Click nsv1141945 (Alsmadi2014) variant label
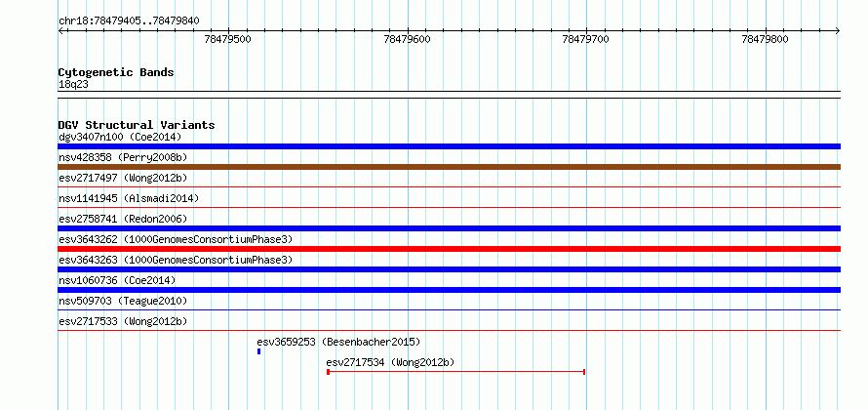 [129, 198]
